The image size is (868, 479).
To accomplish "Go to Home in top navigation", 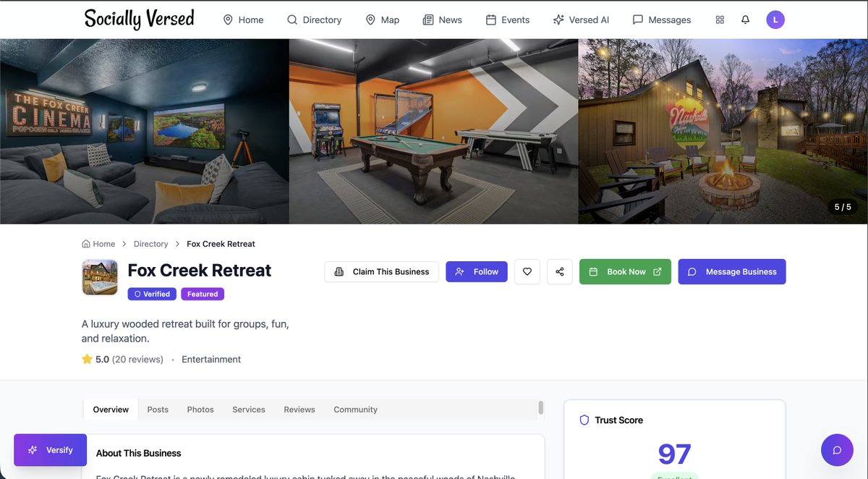I will tap(243, 20).
